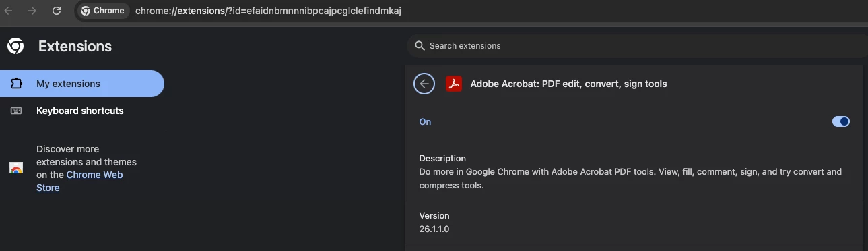Click the Adobe Acrobat extension title

(568, 84)
